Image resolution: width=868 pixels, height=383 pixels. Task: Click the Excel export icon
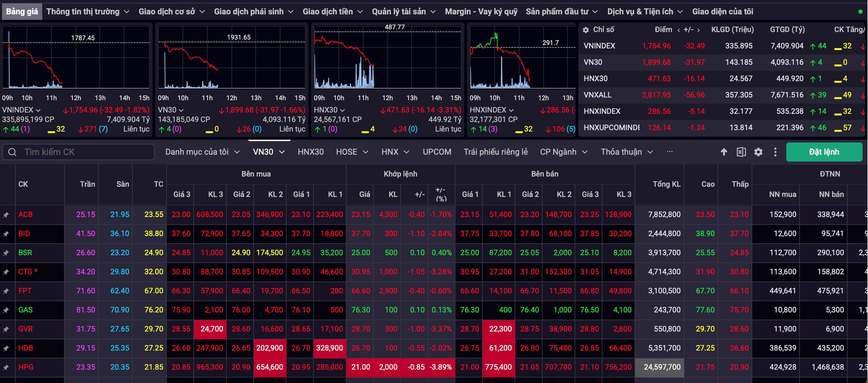741,152
